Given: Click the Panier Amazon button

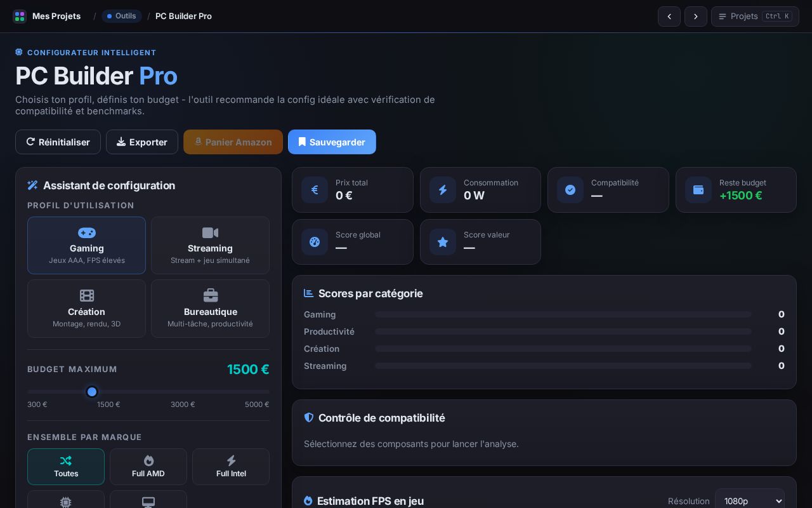Looking at the screenshot, I should click(233, 142).
